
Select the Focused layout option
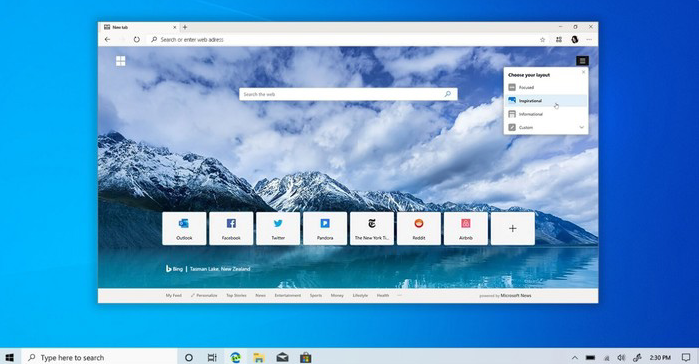(x=546, y=87)
